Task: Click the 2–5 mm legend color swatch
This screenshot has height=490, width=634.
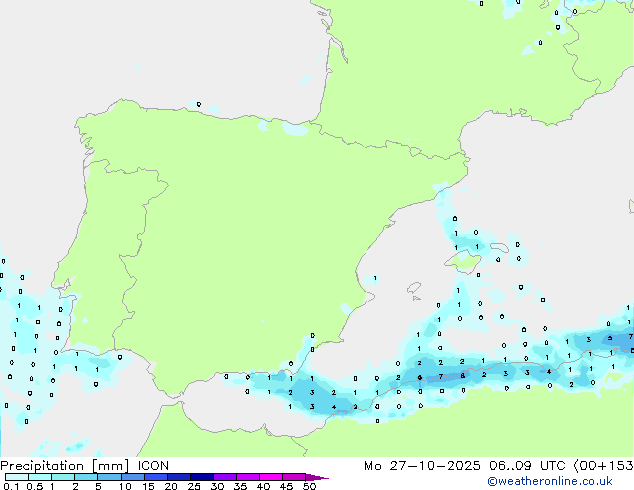Action: [86, 477]
